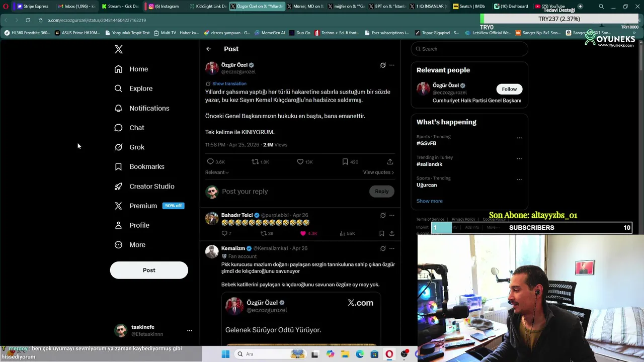Go back with the arrow next to Post
The width and height of the screenshot is (644, 362).
coord(209,49)
